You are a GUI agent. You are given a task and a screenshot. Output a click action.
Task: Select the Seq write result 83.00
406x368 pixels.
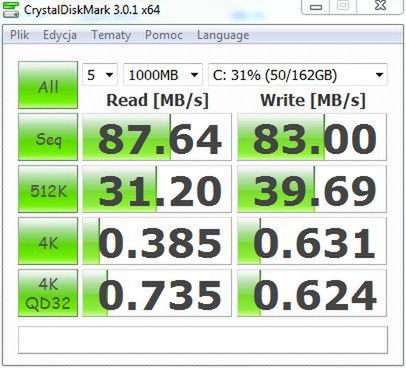[312, 137]
